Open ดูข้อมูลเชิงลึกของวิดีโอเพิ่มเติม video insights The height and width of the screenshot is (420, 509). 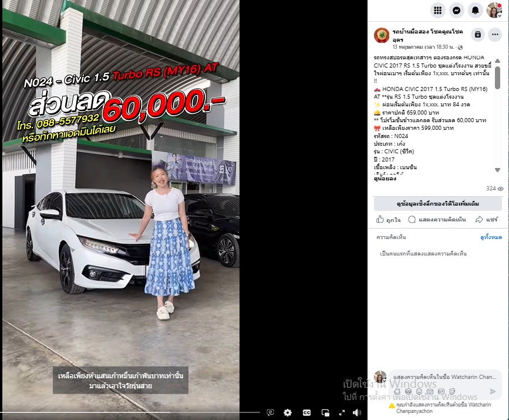click(x=437, y=204)
